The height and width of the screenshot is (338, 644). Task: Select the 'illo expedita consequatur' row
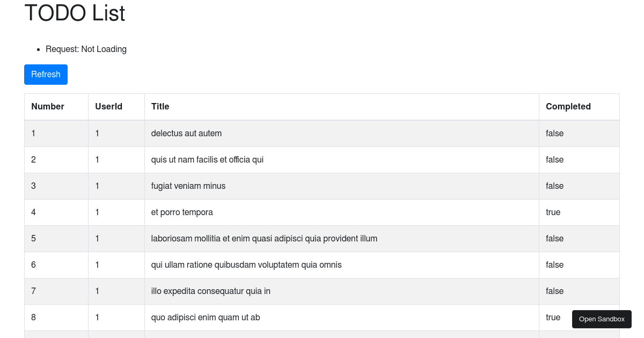210,291
